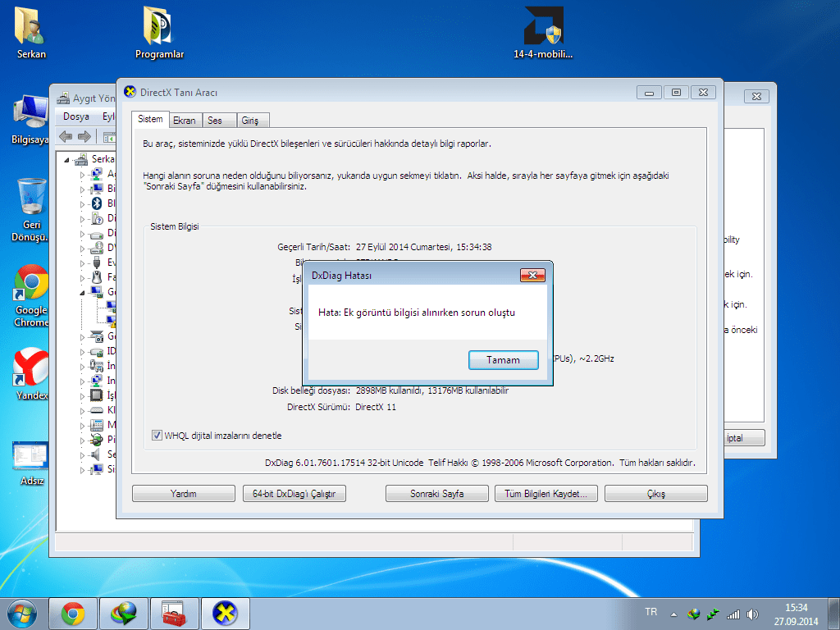840x630 pixels.
Task: Open the Serkan user folder on desktop
Action: (x=30, y=33)
